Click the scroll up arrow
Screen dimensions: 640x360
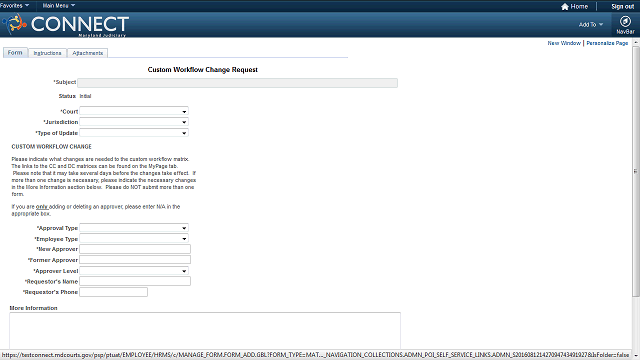[636, 42]
